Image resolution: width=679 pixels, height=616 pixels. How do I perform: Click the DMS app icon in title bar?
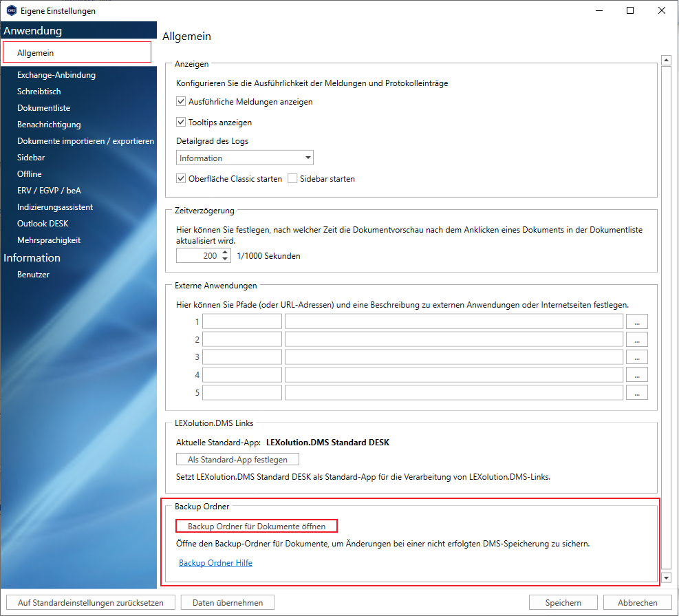[x=12, y=10]
